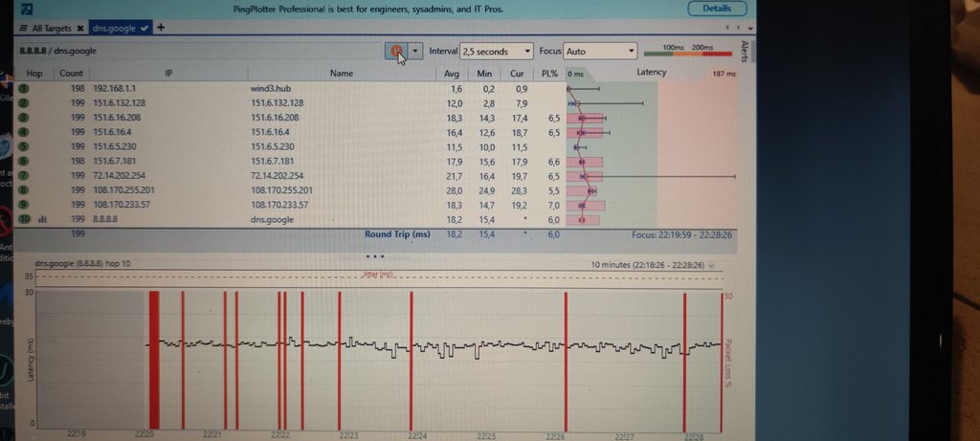Sort by the PL% column header
The image size is (980, 441).
(548, 73)
